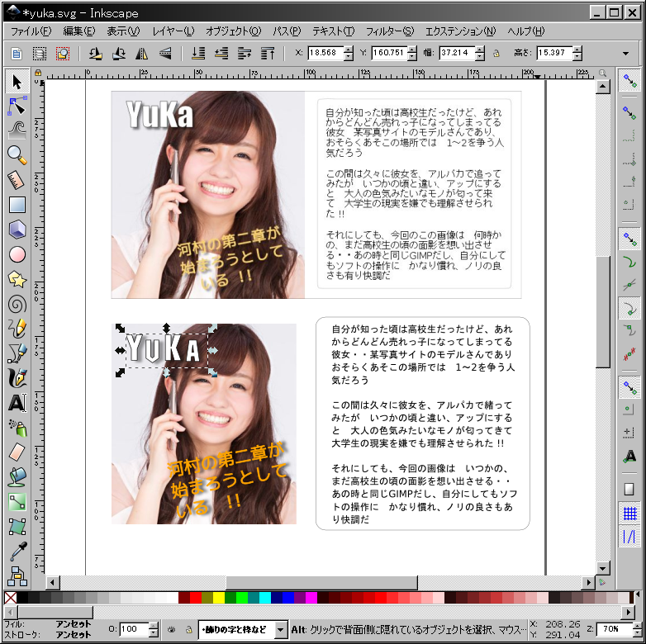Screen dimensions: 646x644
Task: Select the Gradient tool
Action: (17, 501)
